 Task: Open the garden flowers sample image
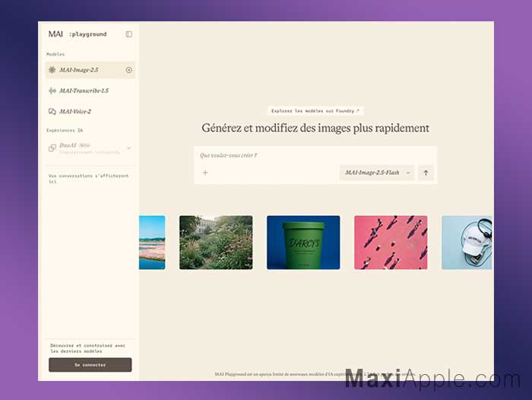point(216,243)
